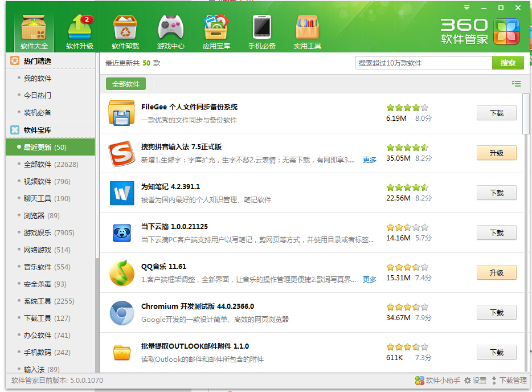This screenshot has width=532, height=392.
Task: Download 当下云摘 with its 下载 button
Action: (496, 233)
